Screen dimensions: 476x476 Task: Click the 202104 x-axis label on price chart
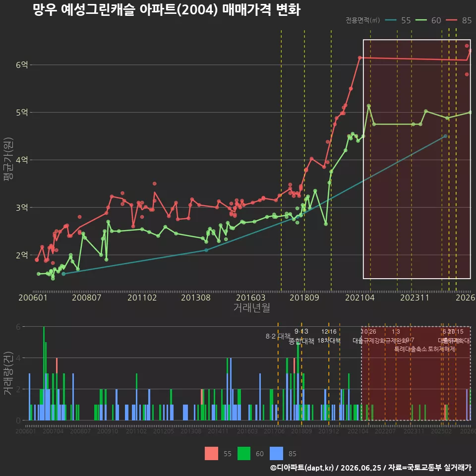pos(360,297)
